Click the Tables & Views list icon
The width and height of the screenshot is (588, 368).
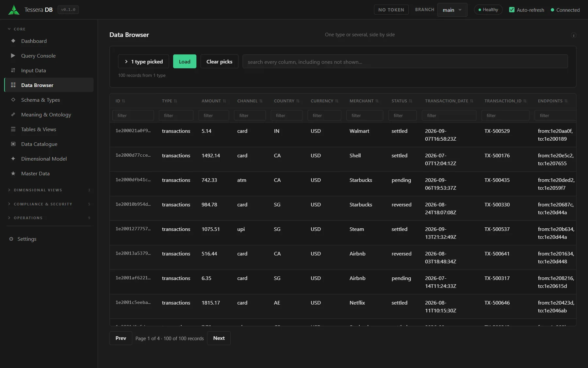(x=13, y=129)
